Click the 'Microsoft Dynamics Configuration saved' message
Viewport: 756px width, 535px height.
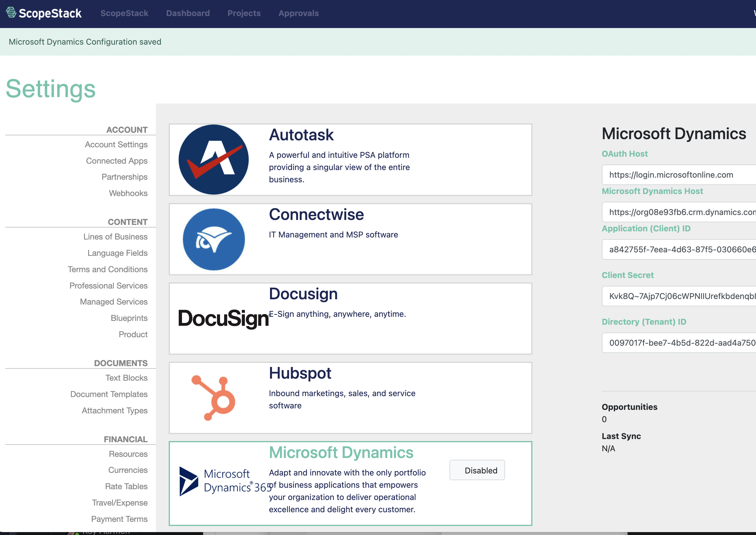(85, 42)
